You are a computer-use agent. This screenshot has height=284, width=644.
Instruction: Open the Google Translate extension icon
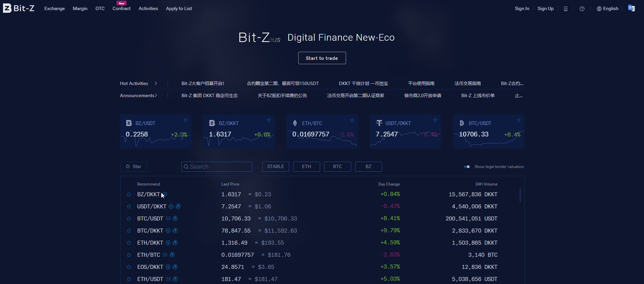pyautogui.click(x=632, y=8)
